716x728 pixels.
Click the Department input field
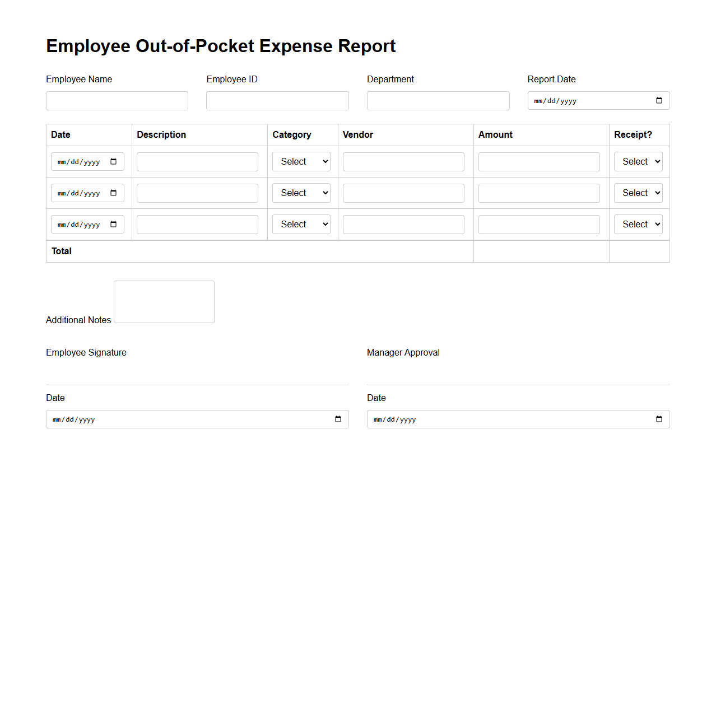[438, 101]
